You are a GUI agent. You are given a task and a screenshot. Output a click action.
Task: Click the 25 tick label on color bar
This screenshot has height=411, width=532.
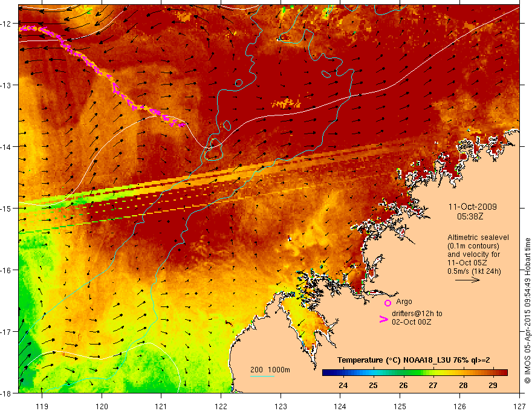373,385
